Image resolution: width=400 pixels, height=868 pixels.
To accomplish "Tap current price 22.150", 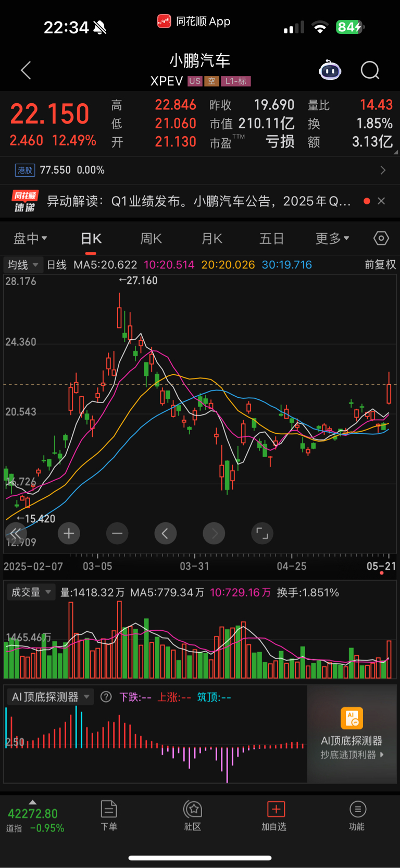I will click(50, 114).
